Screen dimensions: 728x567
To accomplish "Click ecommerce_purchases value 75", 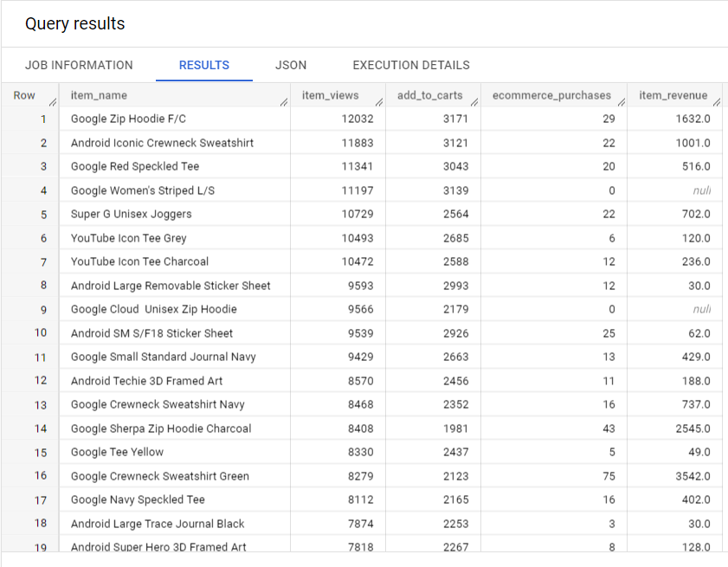I will tap(609, 476).
